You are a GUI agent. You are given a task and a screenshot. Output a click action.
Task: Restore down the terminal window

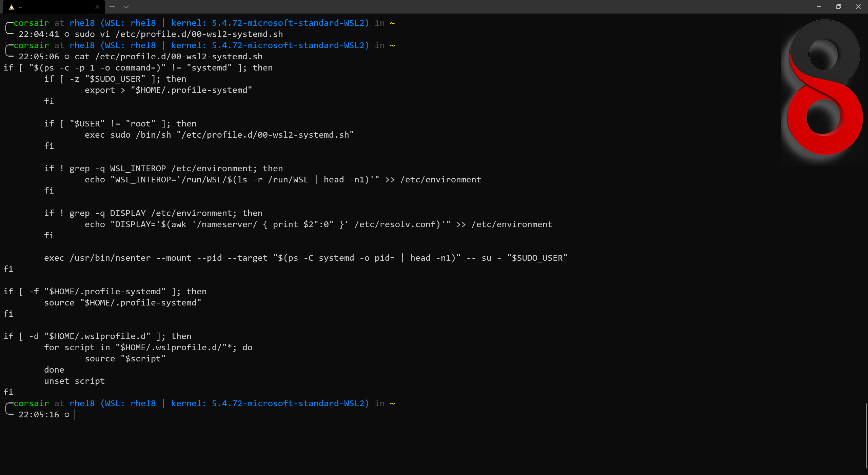839,7
